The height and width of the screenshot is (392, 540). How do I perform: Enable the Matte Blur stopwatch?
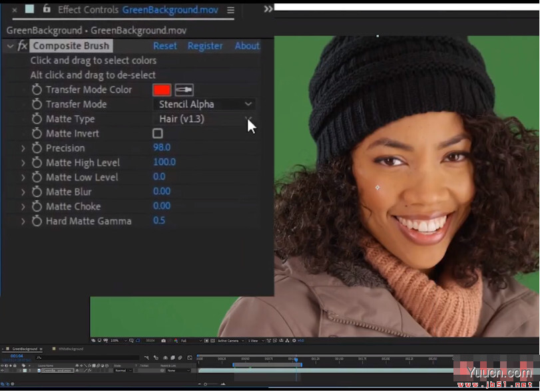click(x=37, y=192)
